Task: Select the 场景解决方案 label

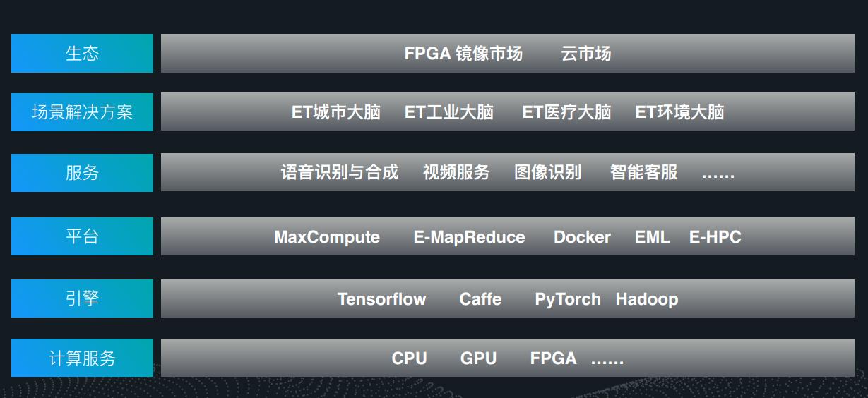Action: click(x=82, y=112)
